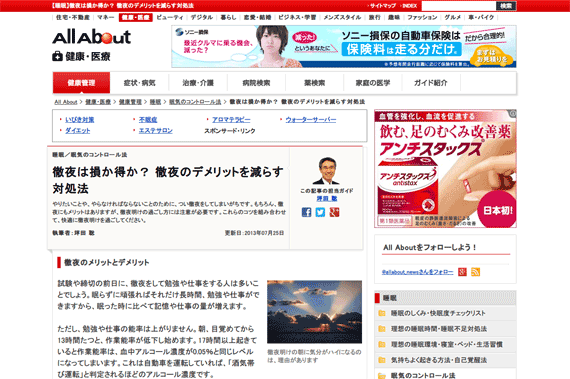Screen dimensions: 570x379
Task: Open guide name link below portrait
Action: (327, 198)
